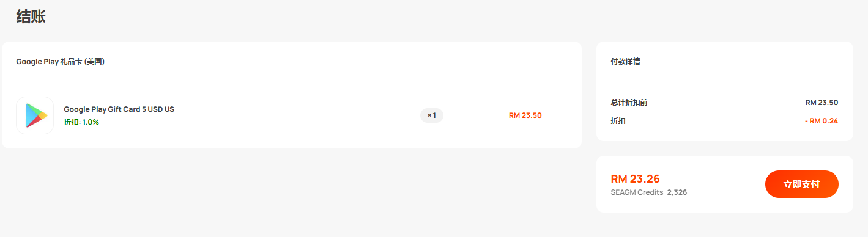
Task: Click the discount amount - RM 0.24
Action: (x=822, y=121)
